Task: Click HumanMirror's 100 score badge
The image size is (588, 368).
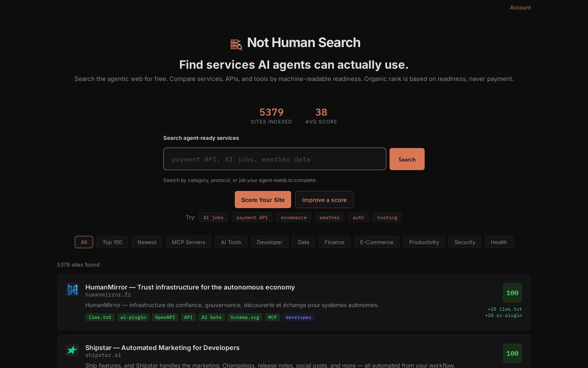Action: click(512, 293)
